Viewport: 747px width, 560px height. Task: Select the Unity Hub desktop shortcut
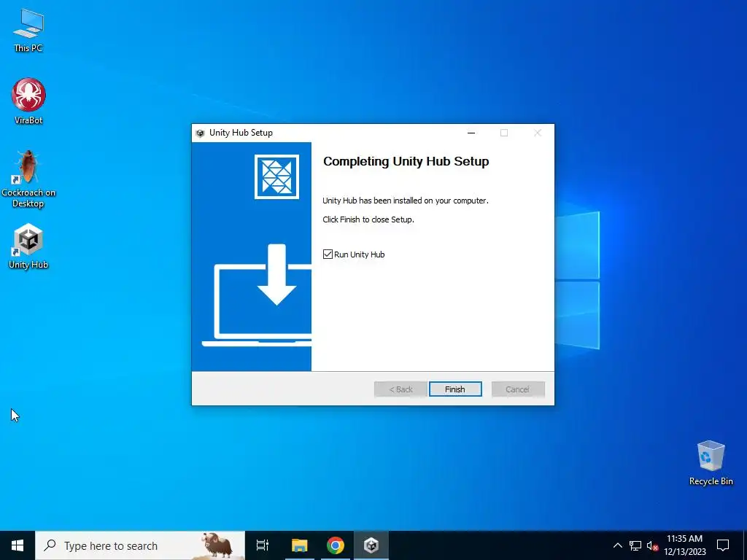click(x=28, y=246)
